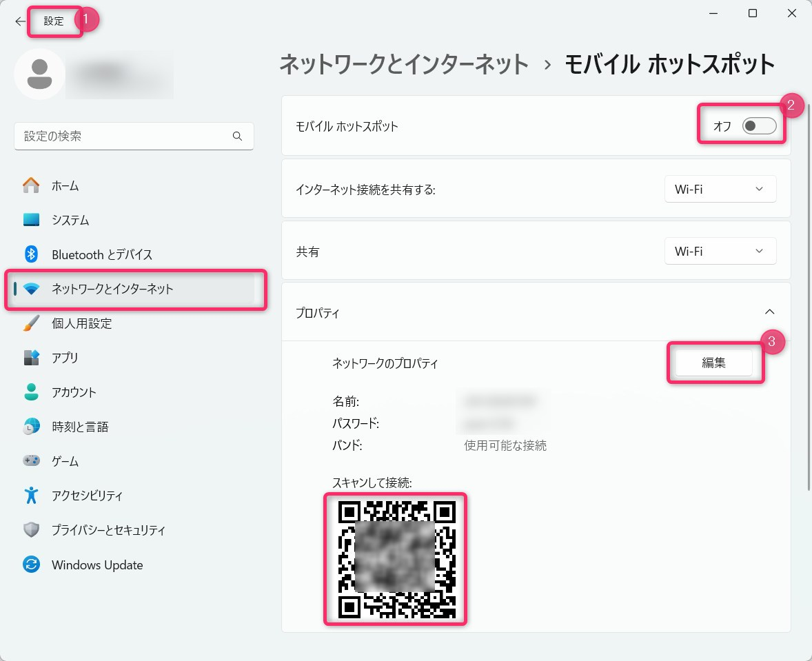Click the パスワード field label
This screenshot has width=812, height=661.
point(355,423)
